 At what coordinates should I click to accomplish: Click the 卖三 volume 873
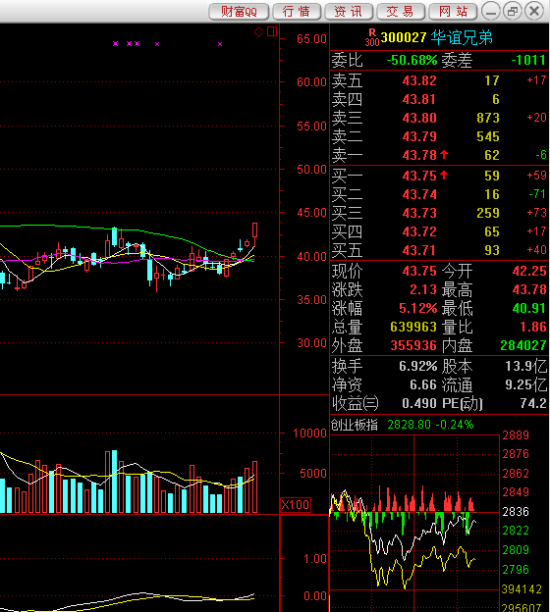(x=488, y=118)
